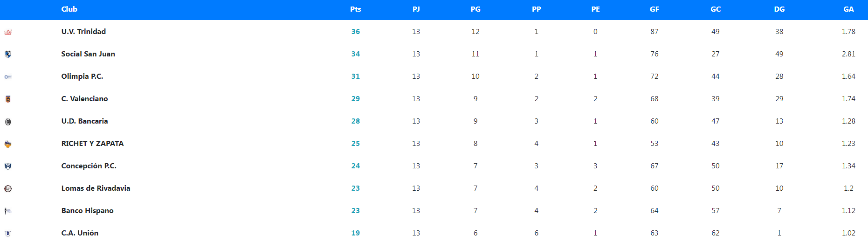The width and height of the screenshot is (868, 242).
Task: Click the DG column header
Action: point(779,9)
